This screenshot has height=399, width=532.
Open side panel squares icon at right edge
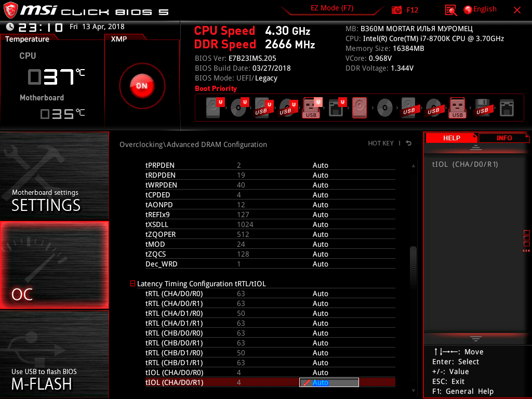tap(526, 241)
